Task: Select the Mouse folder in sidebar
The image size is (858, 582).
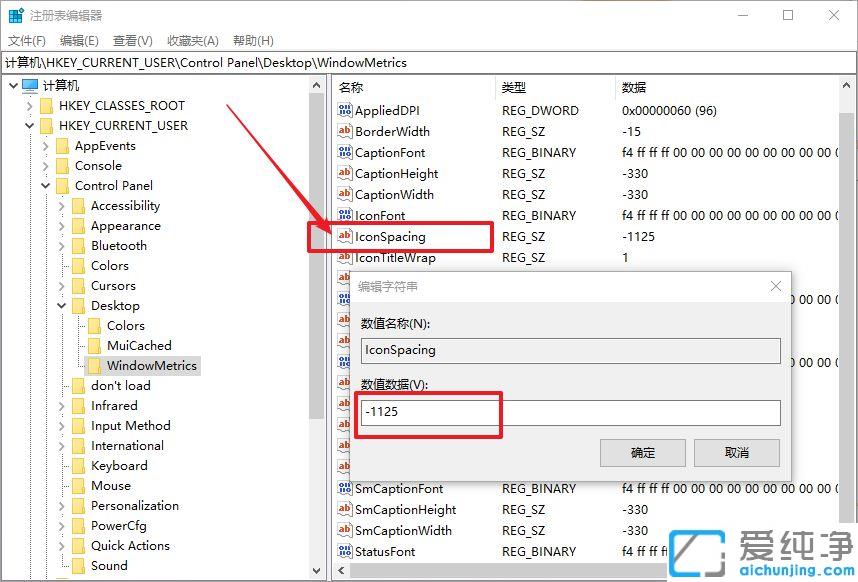Action: pyautogui.click(x=111, y=485)
